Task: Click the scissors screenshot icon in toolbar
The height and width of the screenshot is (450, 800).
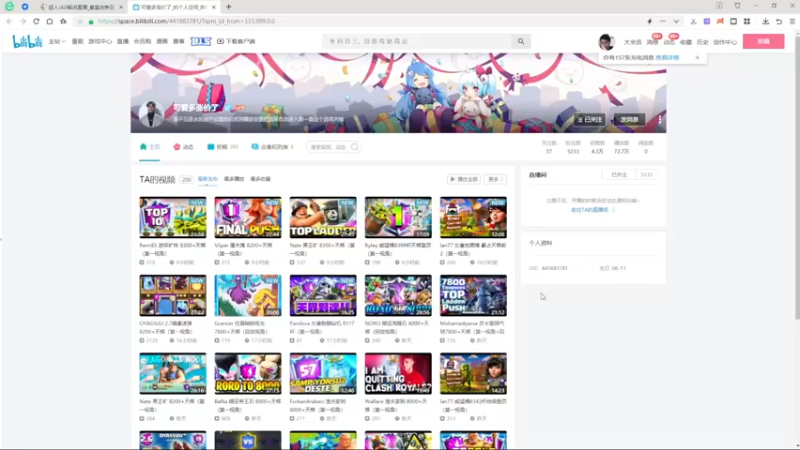Action: [693, 21]
